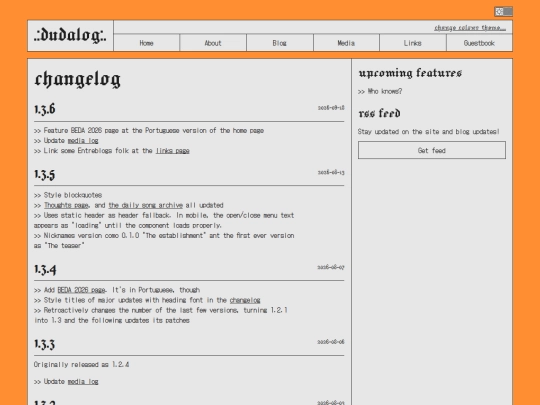Open media log link under version 1.3.3

(x=83, y=381)
